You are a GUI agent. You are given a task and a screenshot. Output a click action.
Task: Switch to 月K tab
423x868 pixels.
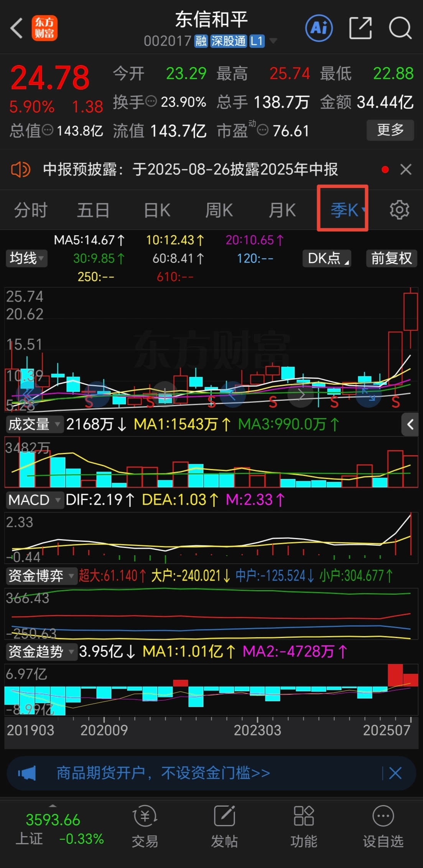(x=282, y=210)
